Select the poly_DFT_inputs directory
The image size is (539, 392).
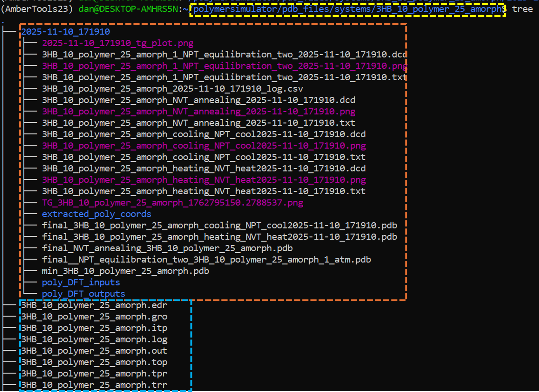click(81, 282)
